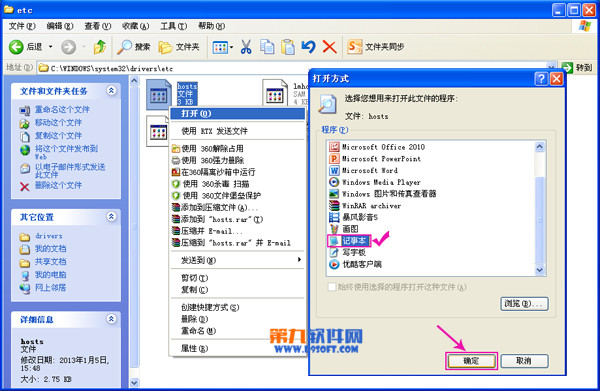This screenshot has width=600, height=391.
Task: Open the drivers folder link
Action: tap(49, 236)
